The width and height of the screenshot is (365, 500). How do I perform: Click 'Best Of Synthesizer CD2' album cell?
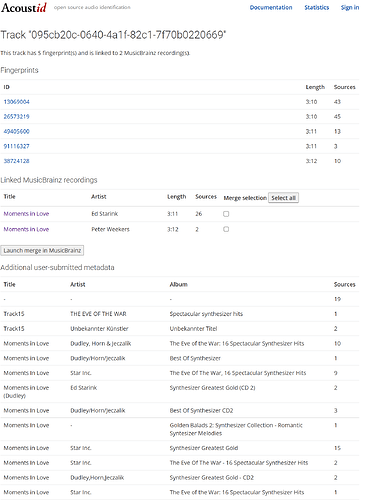(201, 411)
